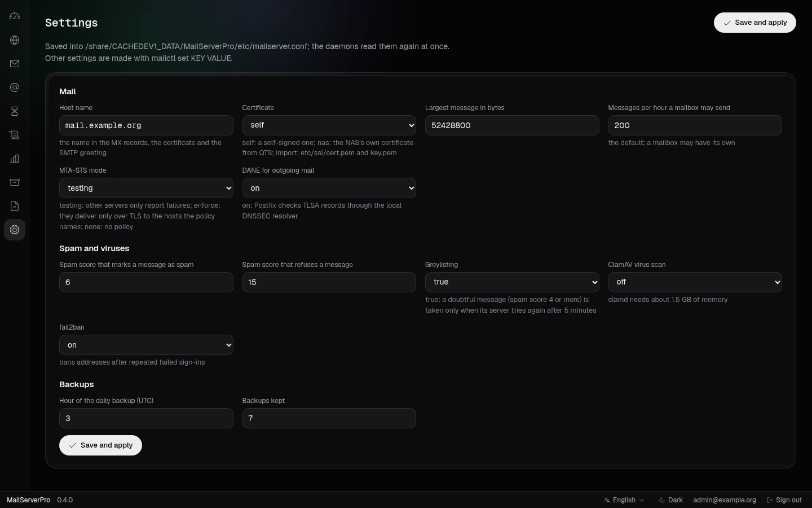Click the spam score marking field
This screenshot has width=812, height=508.
[x=146, y=282]
